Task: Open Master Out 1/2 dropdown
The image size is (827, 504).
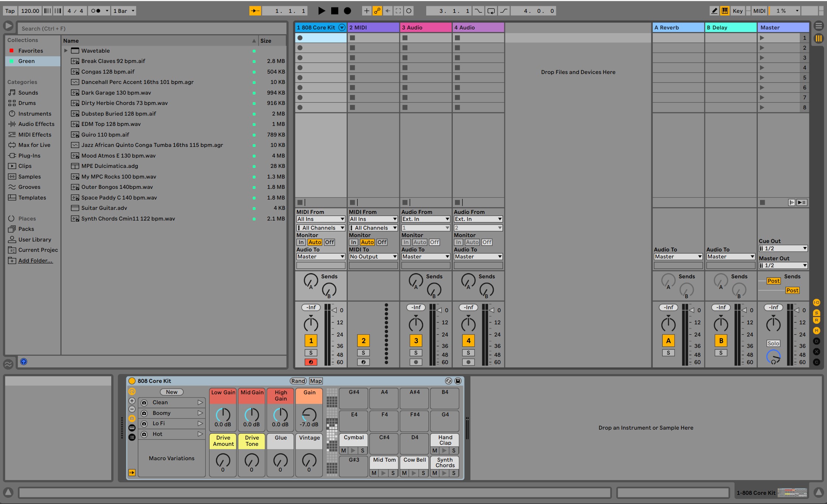Action: click(x=783, y=265)
